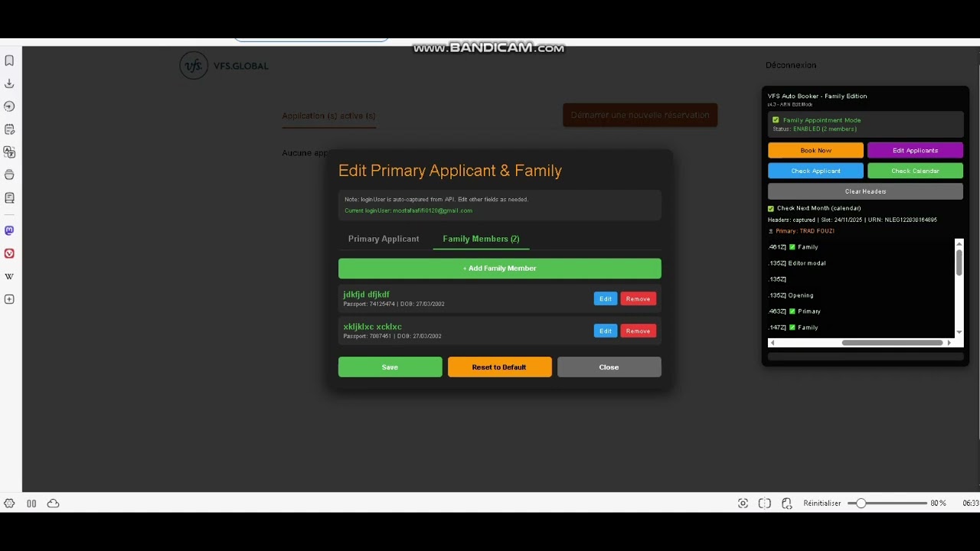Open the Downloads panel icon
This screenshot has height=551, width=980.
point(9,83)
